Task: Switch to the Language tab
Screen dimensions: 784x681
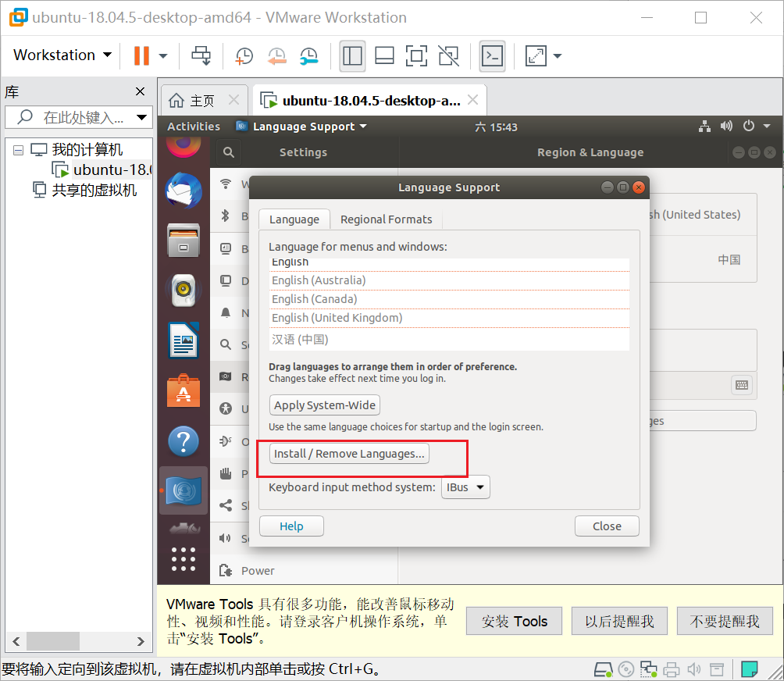Action: 294,219
